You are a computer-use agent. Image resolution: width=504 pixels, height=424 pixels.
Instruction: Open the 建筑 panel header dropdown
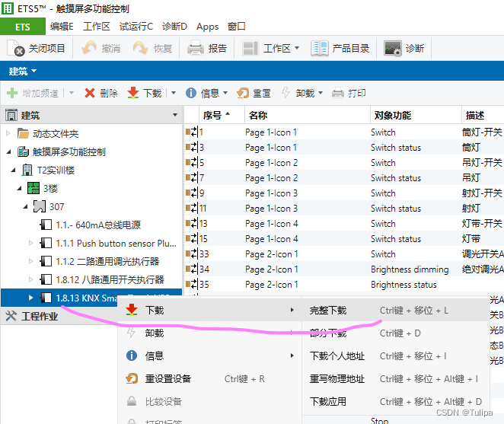[x=175, y=115]
